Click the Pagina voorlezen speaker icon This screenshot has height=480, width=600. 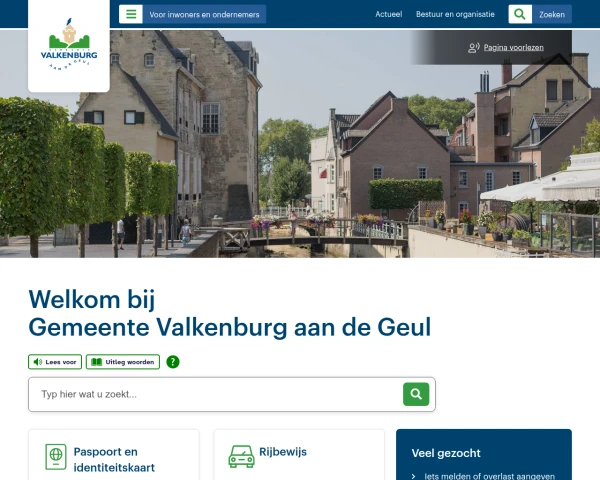point(474,47)
